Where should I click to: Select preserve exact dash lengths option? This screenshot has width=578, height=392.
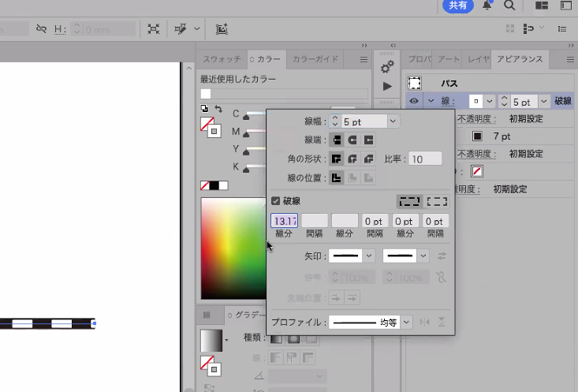(x=408, y=201)
